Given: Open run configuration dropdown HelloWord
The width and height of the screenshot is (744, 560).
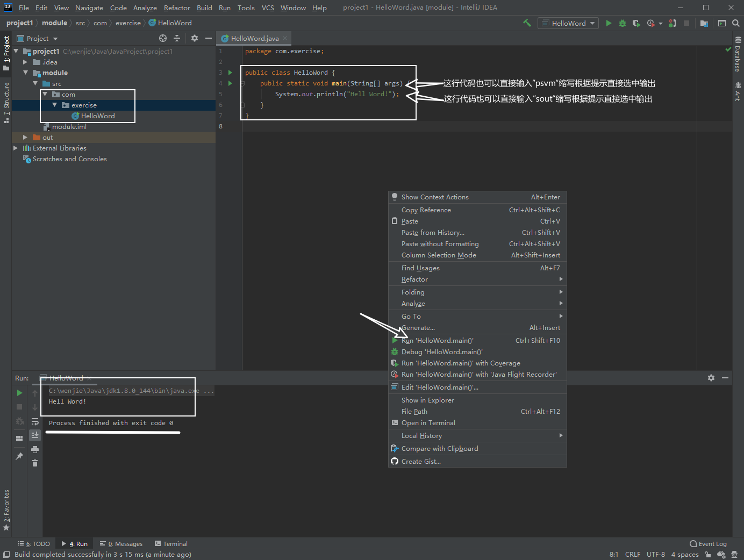Looking at the screenshot, I should [x=569, y=23].
